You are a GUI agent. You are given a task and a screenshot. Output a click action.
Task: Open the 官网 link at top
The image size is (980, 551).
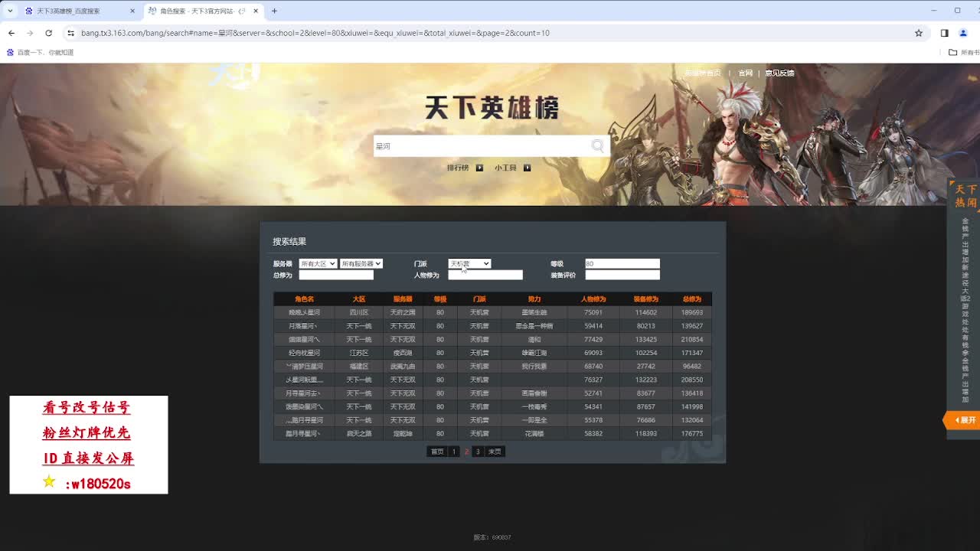pyautogui.click(x=745, y=73)
